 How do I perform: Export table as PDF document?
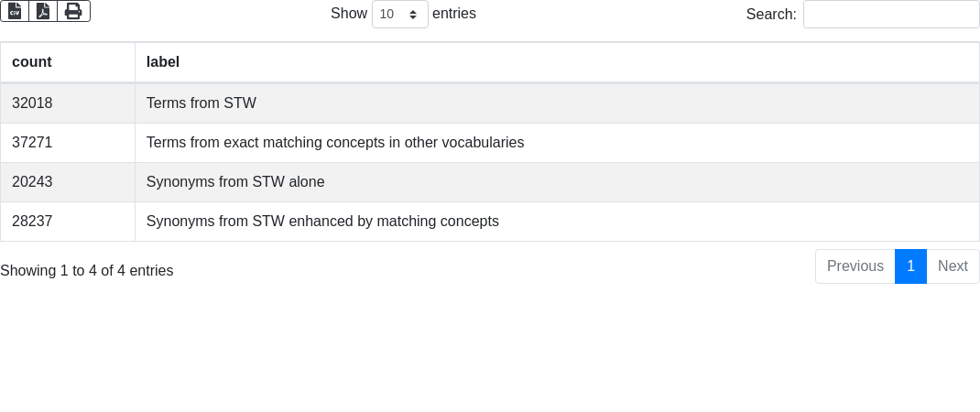click(x=43, y=11)
